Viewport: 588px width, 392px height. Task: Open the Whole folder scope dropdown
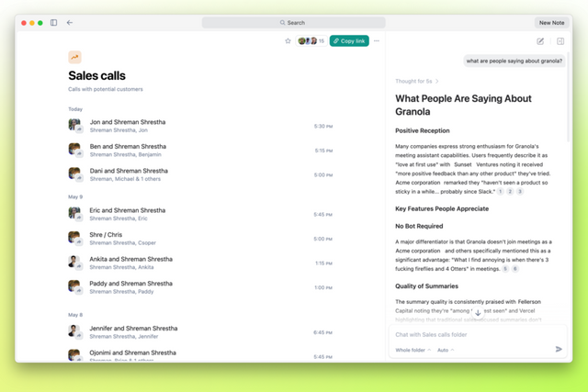(x=413, y=350)
